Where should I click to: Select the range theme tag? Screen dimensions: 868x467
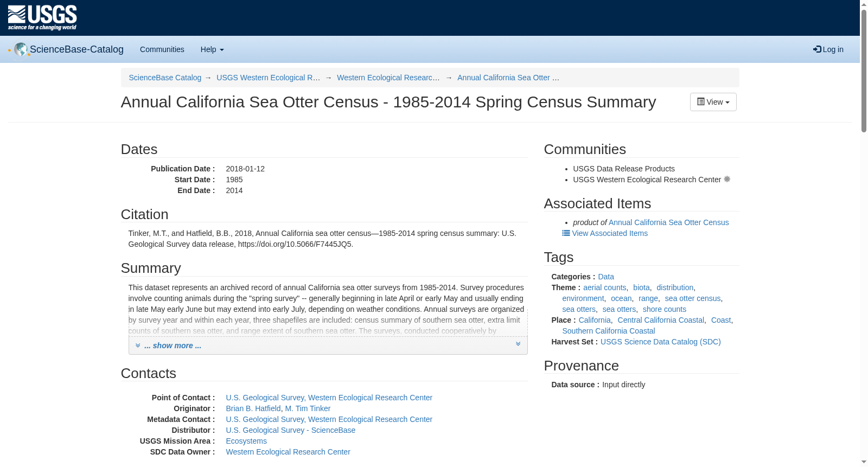[x=648, y=298]
